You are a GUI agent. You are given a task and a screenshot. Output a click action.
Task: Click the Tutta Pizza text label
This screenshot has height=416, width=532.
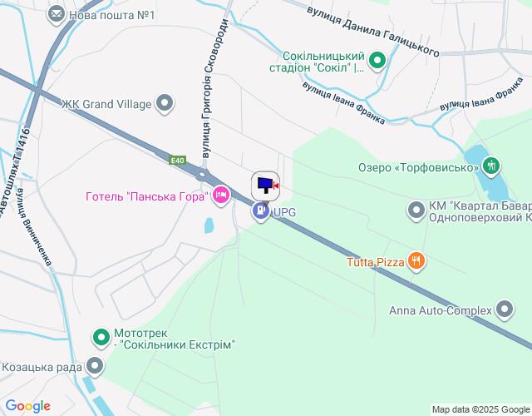(375, 262)
